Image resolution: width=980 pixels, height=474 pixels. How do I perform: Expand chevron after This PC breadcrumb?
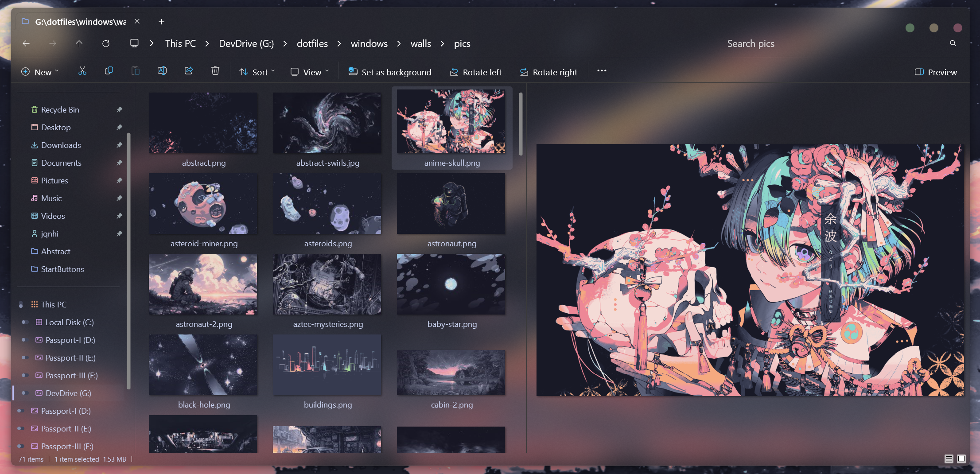207,43
